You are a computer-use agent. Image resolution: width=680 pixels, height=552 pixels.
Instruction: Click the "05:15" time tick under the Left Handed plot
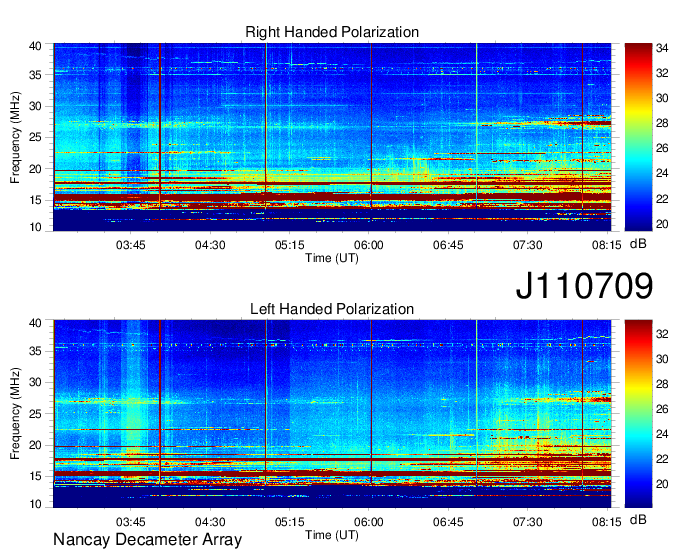290,522
